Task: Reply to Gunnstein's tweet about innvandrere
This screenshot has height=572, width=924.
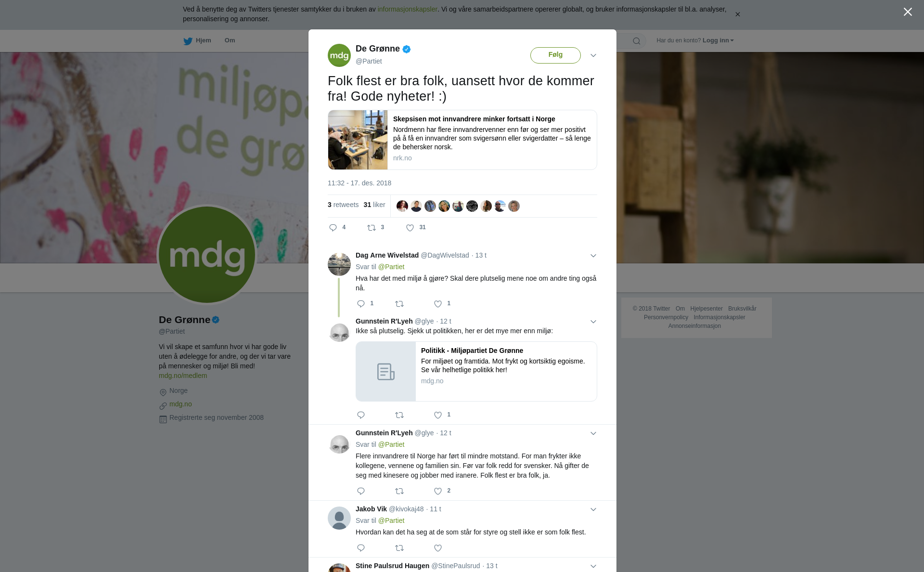Action: coord(361,491)
